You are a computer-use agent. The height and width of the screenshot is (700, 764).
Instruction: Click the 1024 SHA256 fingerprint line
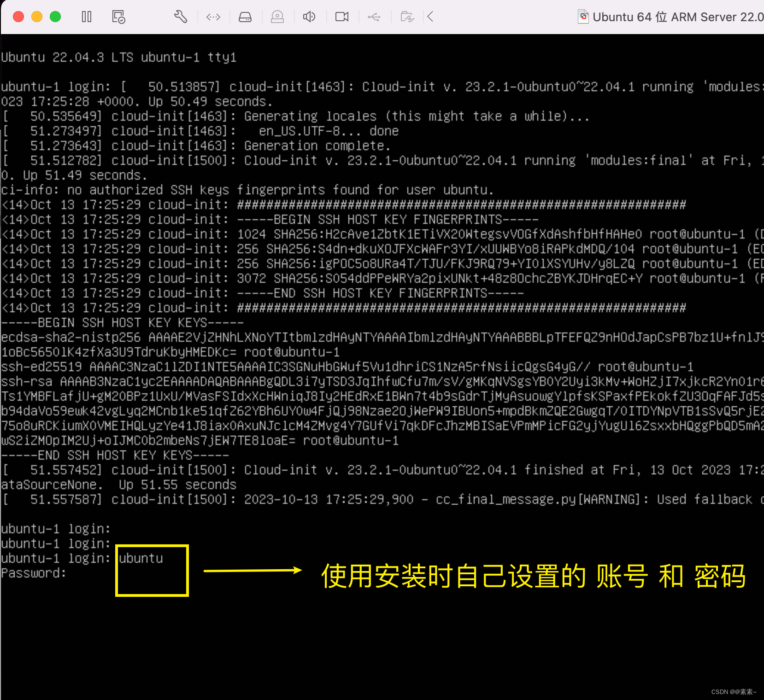coord(382,234)
